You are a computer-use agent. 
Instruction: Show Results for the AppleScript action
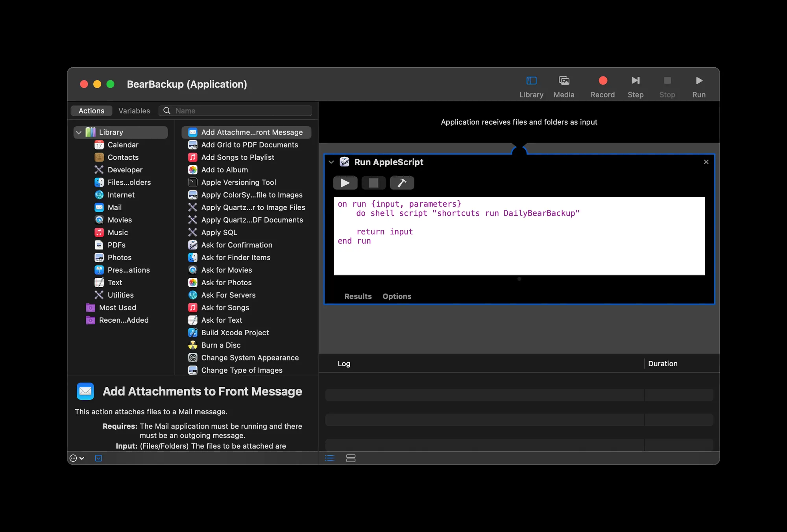point(358,296)
